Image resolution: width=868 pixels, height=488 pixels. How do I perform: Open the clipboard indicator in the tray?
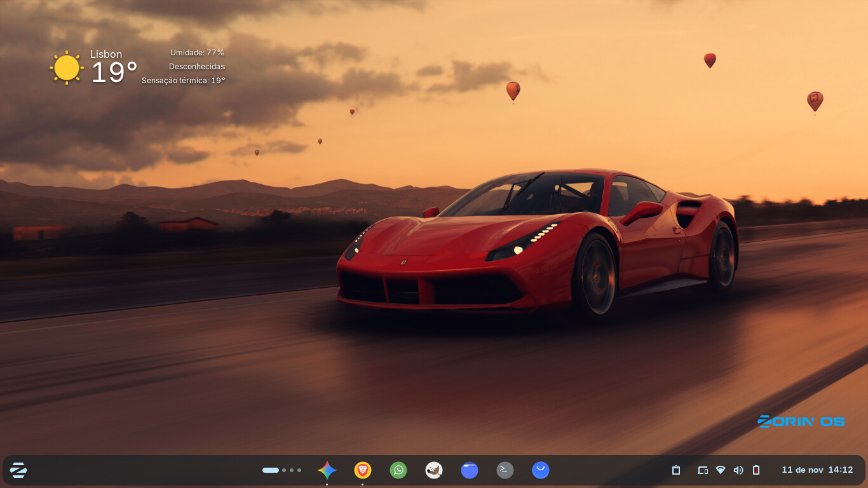[676, 470]
